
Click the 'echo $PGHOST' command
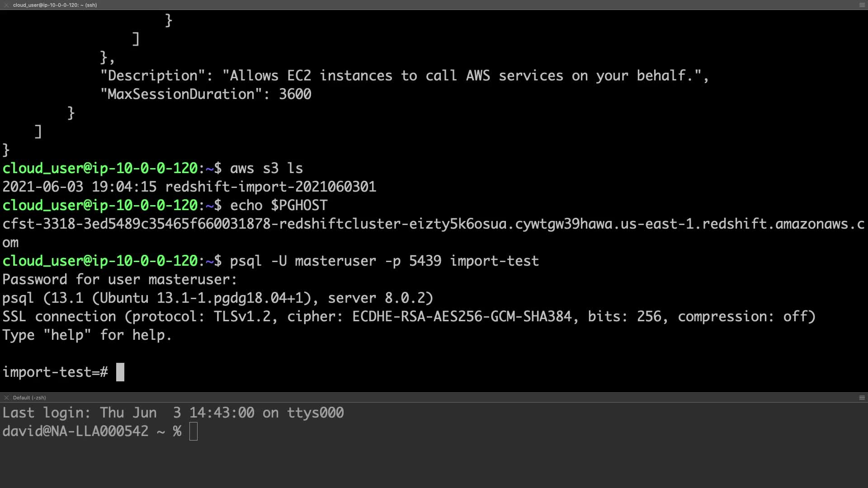coord(278,206)
